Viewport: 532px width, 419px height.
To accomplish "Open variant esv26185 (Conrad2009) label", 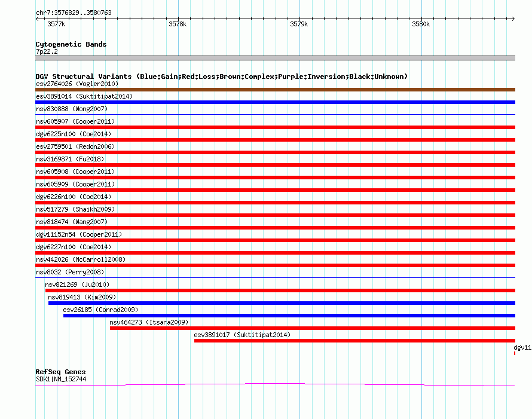I will click(x=100, y=310).
